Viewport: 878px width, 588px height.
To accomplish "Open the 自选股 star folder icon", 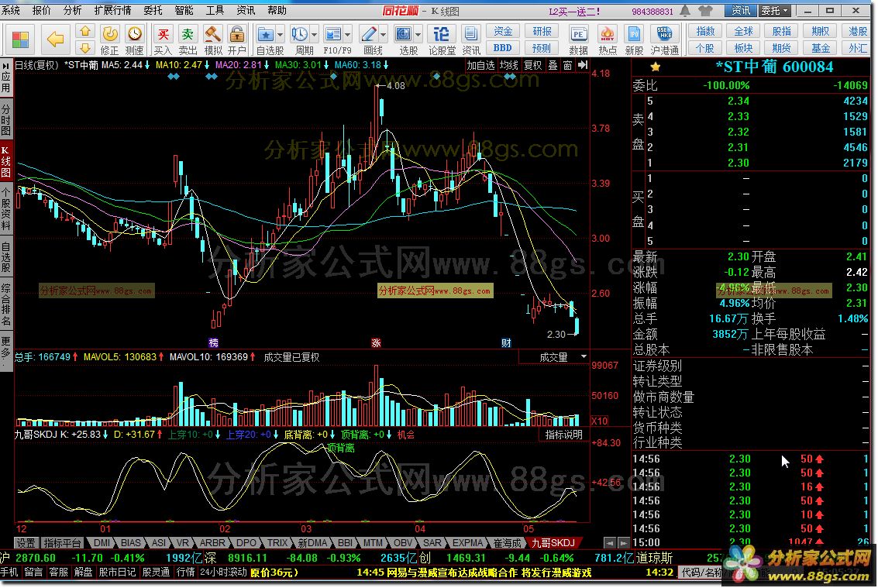I will pyautogui.click(x=265, y=34).
